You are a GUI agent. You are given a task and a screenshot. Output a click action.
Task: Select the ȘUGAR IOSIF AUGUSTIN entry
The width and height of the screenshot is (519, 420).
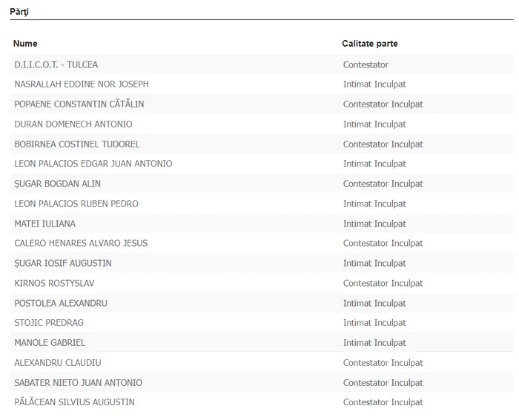pos(63,263)
